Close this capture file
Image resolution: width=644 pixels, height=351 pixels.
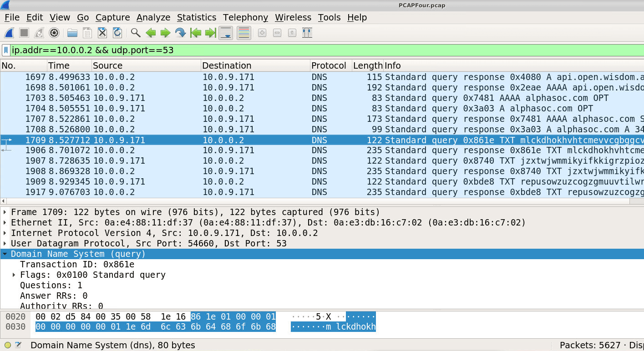102,33
